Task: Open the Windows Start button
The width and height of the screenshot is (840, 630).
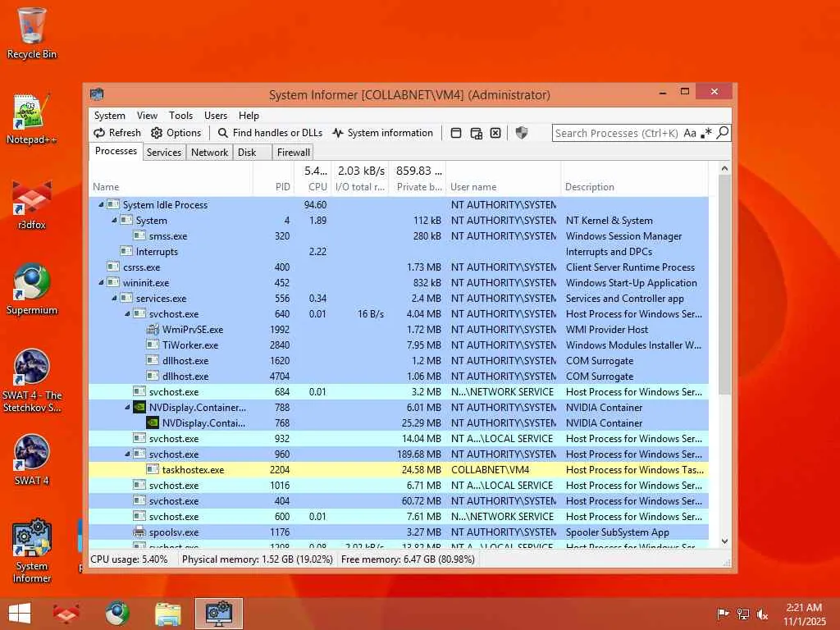Action: pos(20,614)
